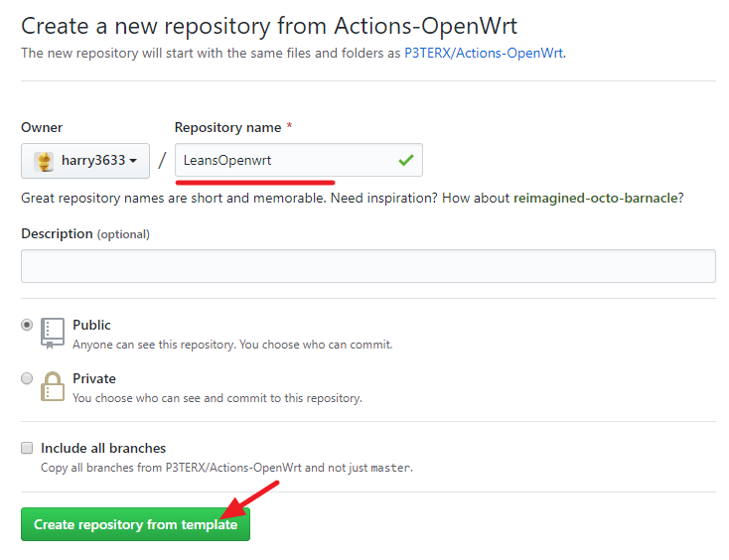Click Create repository from template button
Screen dimensions: 729x560
(x=135, y=524)
